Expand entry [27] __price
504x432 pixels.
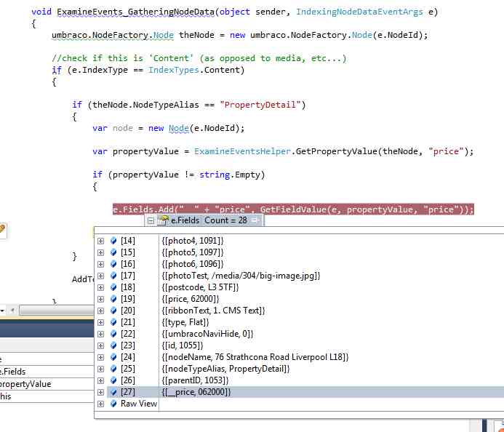tap(100, 393)
